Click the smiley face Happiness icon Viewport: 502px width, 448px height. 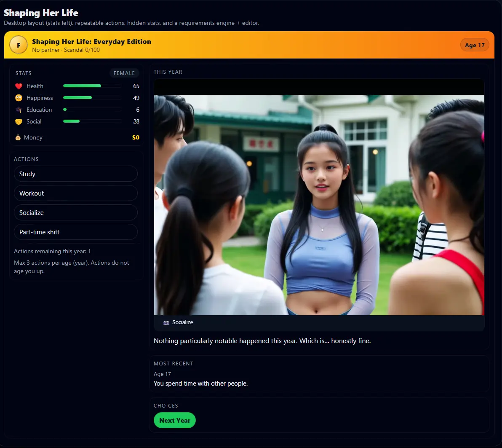tap(19, 98)
